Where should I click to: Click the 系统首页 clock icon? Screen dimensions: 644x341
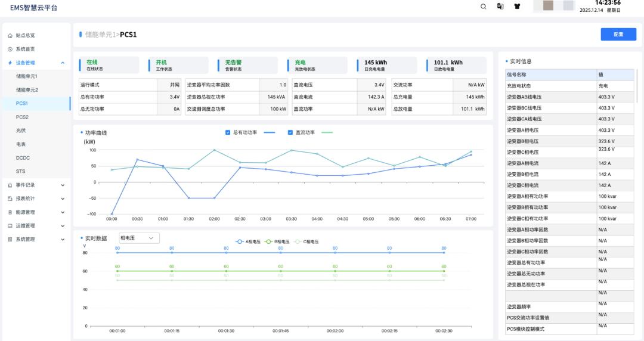click(x=10, y=49)
